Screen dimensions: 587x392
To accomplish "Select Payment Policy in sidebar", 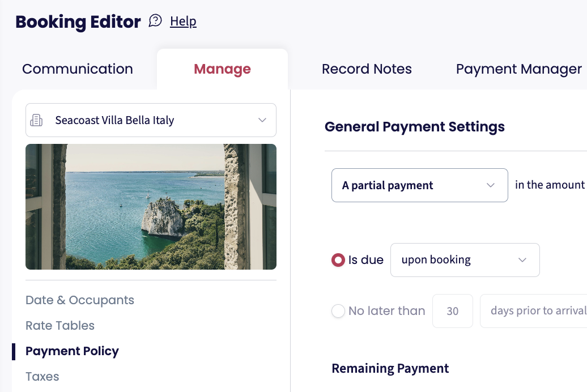I will pyautogui.click(x=72, y=351).
